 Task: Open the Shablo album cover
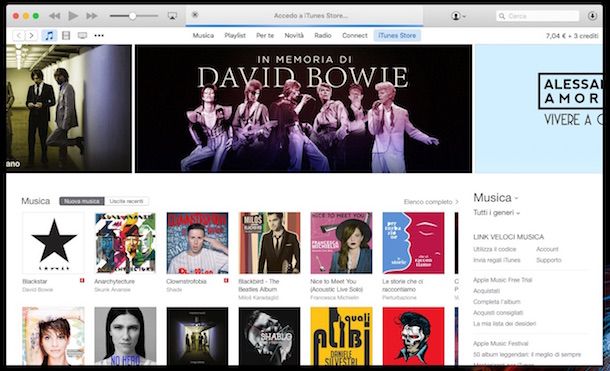tap(270, 336)
